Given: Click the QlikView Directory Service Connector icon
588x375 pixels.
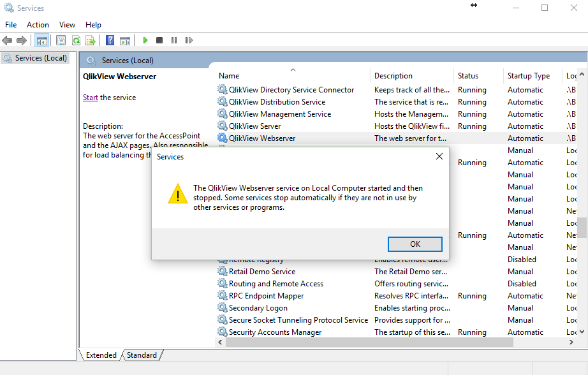Looking at the screenshot, I should [x=223, y=89].
